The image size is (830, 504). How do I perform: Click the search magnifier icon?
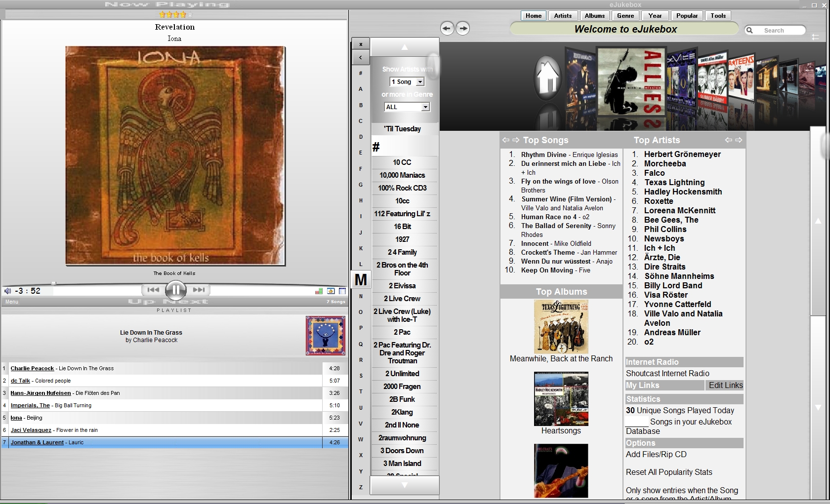point(749,30)
